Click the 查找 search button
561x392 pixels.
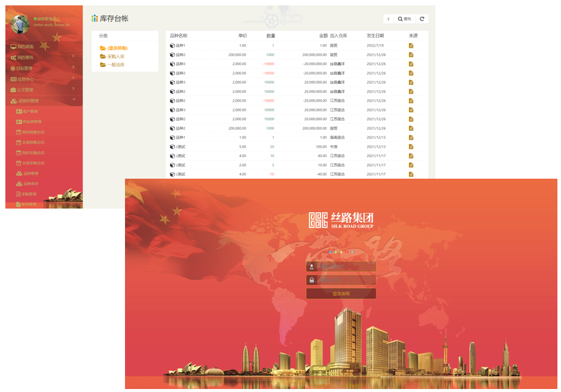pyautogui.click(x=405, y=19)
